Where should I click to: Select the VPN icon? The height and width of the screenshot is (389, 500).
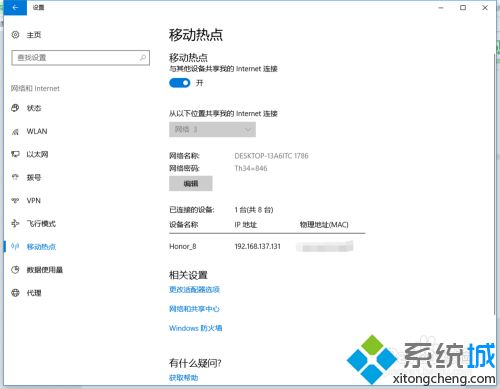coord(15,201)
